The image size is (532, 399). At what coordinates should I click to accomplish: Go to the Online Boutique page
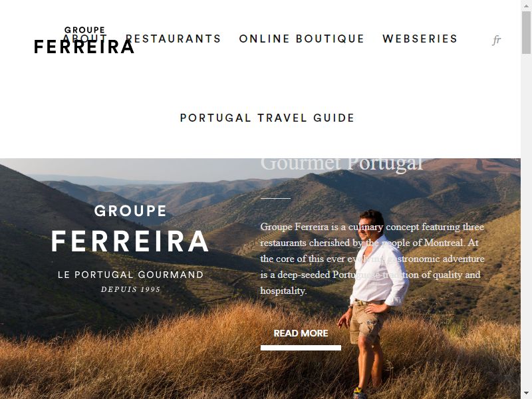pyautogui.click(x=301, y=39)
